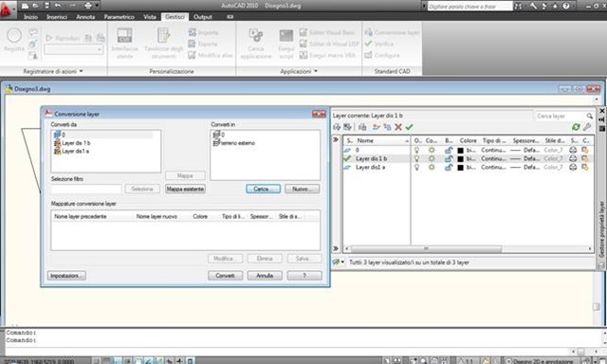Click the Mappa esistente button
This screenshot has width=607, height=364.
pos(185,189)
